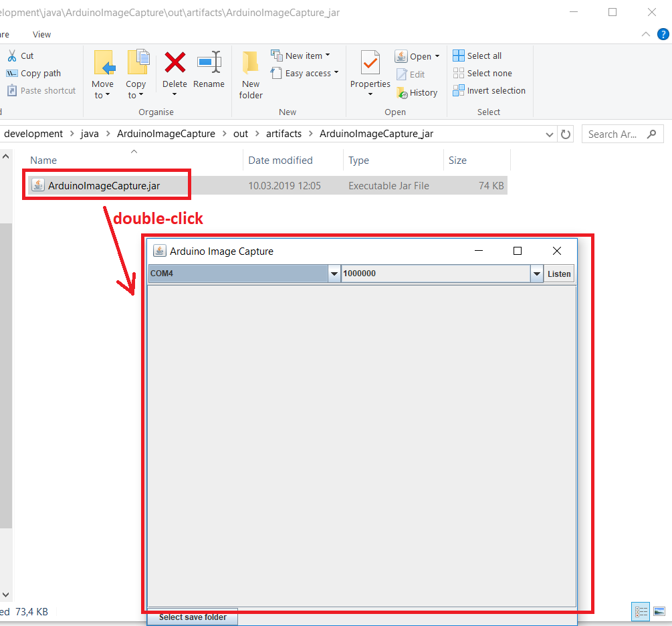Collapse the ribbon with chevron icon
Screen dimensions: 672x626
tap(646, 34)
